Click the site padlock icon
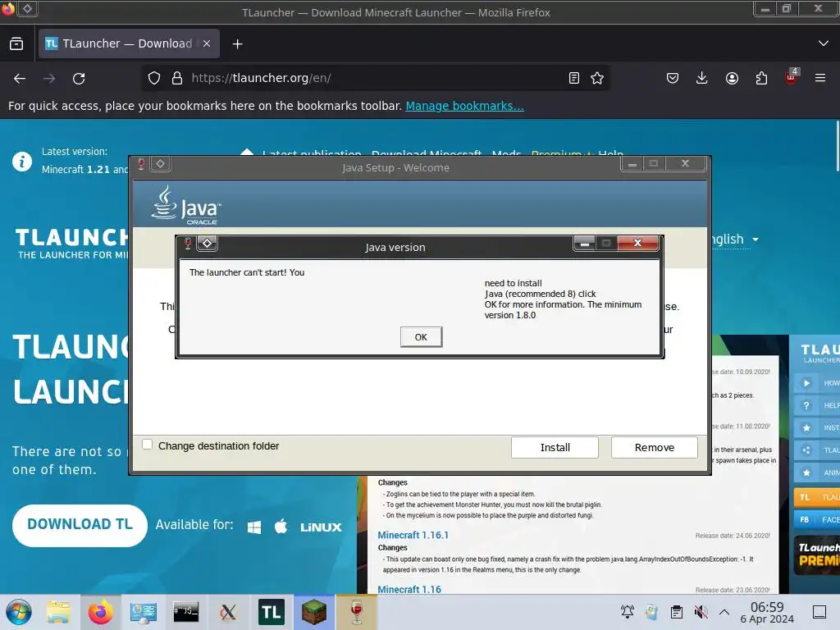 (177, 78)
